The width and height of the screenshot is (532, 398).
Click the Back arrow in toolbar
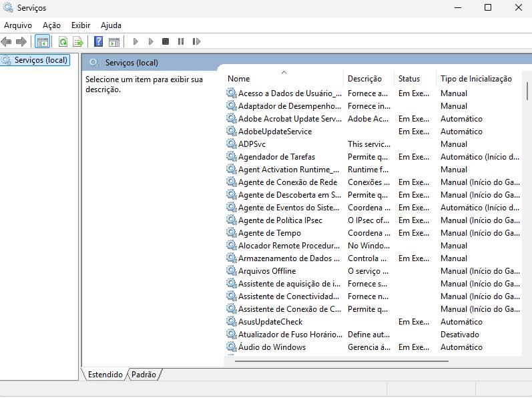[x=7, y=41]
